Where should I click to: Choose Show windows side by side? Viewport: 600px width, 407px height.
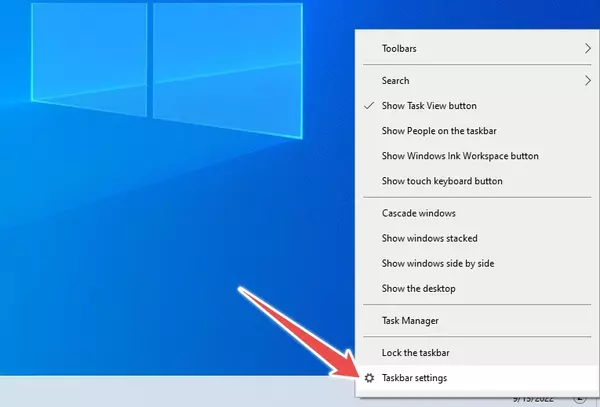tap(477, 264)
